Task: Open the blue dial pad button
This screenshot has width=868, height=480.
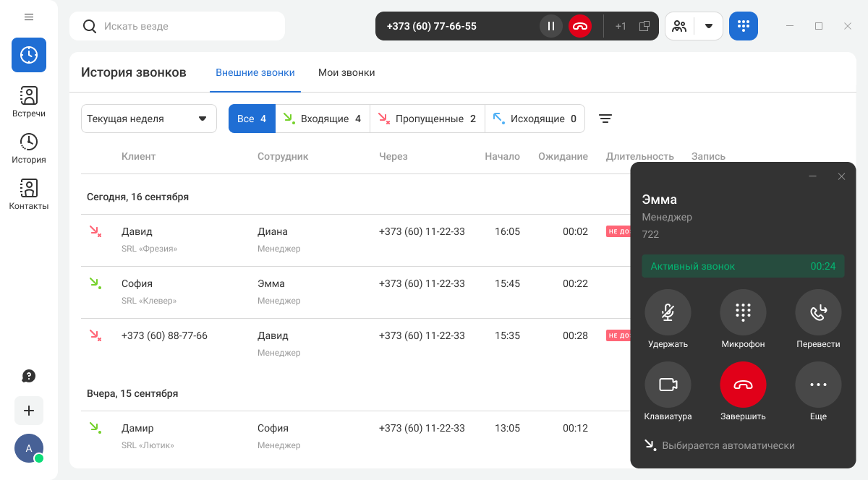Action: tap(743, 26)
